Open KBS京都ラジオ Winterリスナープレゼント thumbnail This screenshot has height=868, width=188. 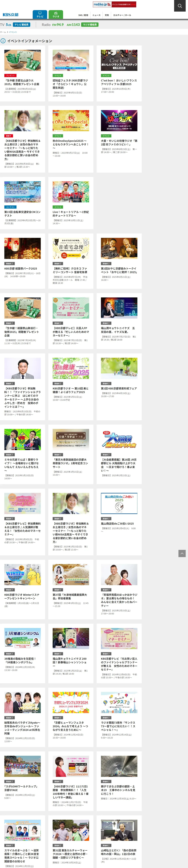(x=23, y=574)
